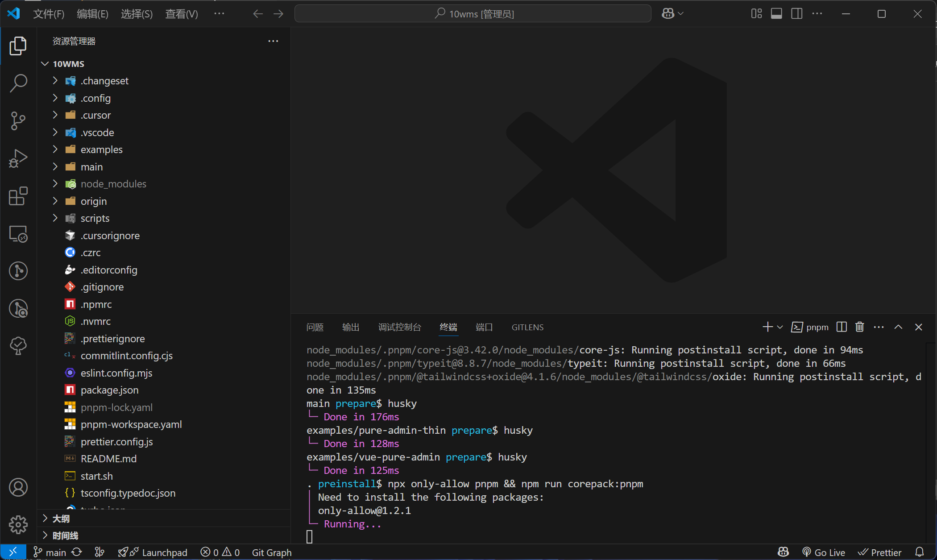Screen dimensions: 937x560
Task: Switch to the 调试控制台 tab
Action: pyautogui.click(x=400, y=327)
